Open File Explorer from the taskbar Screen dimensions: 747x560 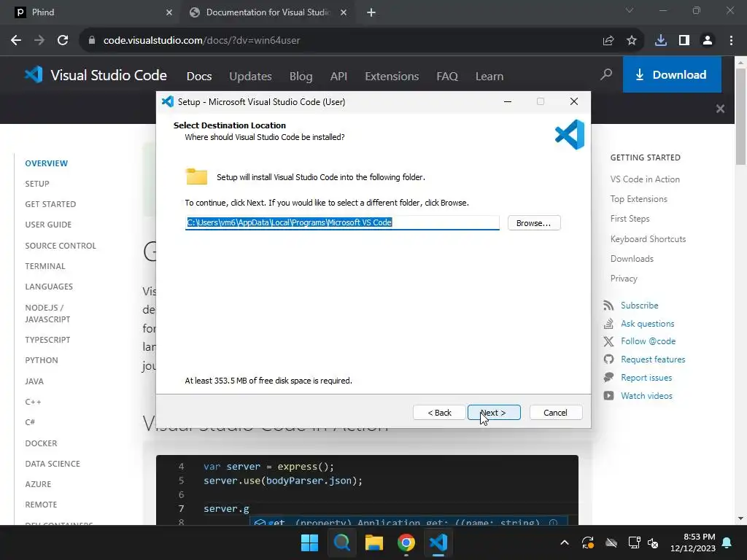374,542
